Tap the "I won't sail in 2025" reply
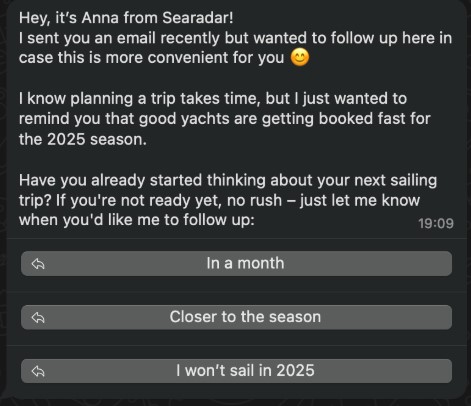This screenshot has height=406, width=471. pyautogui.click(x=236, y=371)
